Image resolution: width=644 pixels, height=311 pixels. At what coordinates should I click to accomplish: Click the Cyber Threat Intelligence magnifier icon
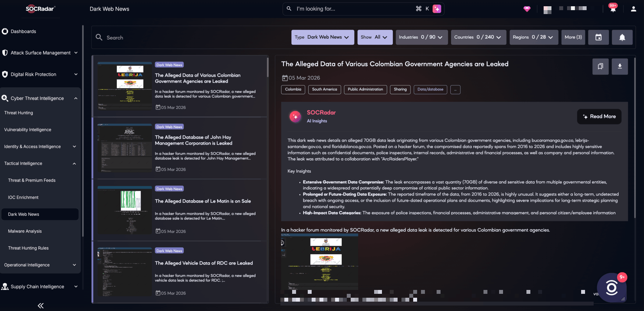click(5, 98)
